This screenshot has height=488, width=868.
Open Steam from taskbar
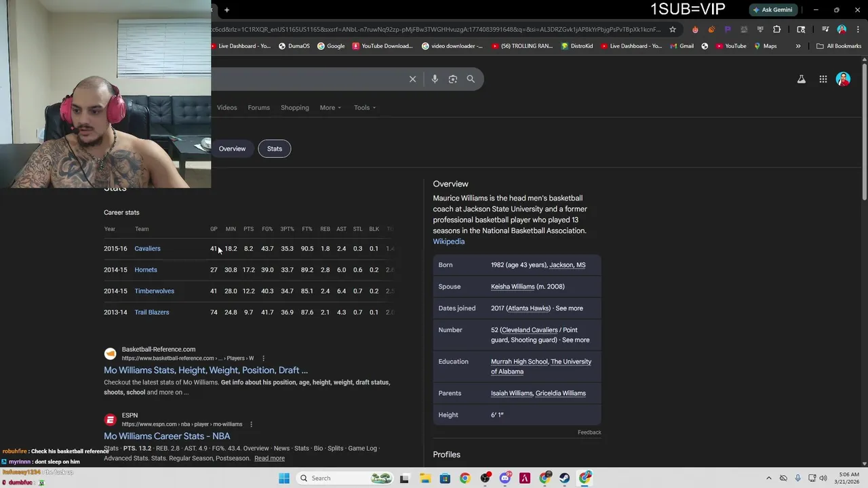point(564,478)
